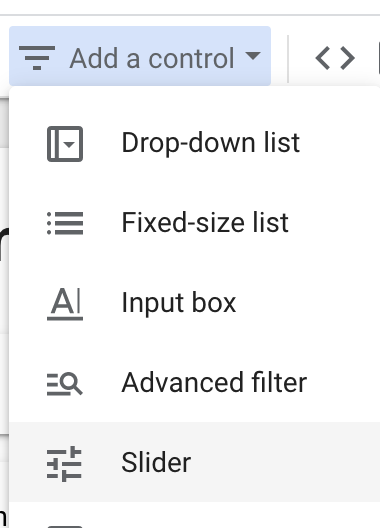Click the small arrow inside Drop-down list icon
Image resolution: width=380 pixels, height=528 pixels.
click(69, 144)
